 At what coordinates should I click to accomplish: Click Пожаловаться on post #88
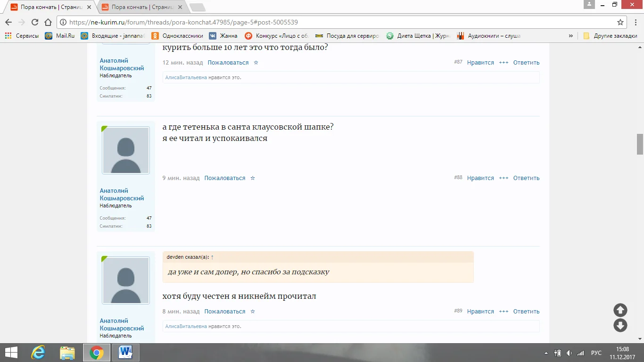tap(224, 178)
